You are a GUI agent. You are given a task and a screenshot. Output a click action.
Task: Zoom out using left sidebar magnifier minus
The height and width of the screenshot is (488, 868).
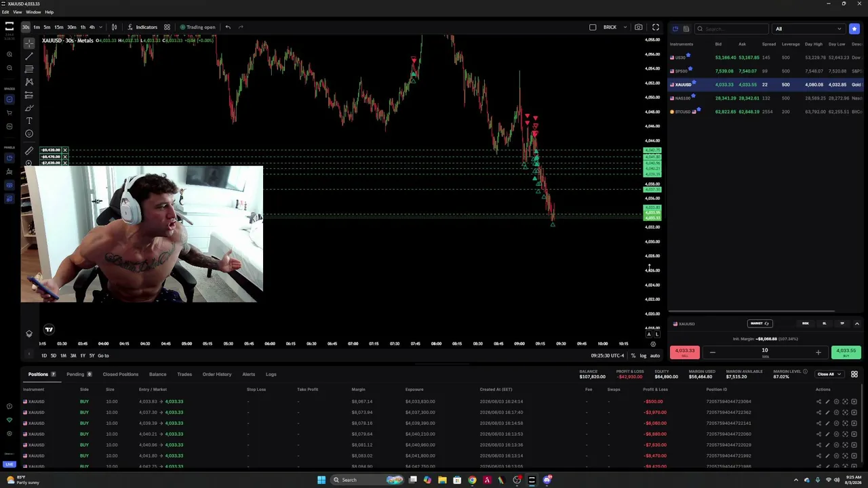click(9, 68)
